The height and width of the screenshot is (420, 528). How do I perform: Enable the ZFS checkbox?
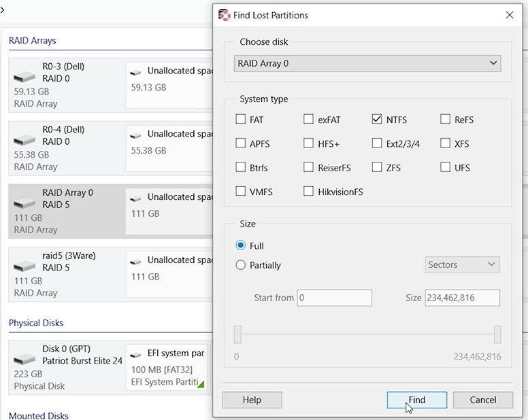(377, 167)
